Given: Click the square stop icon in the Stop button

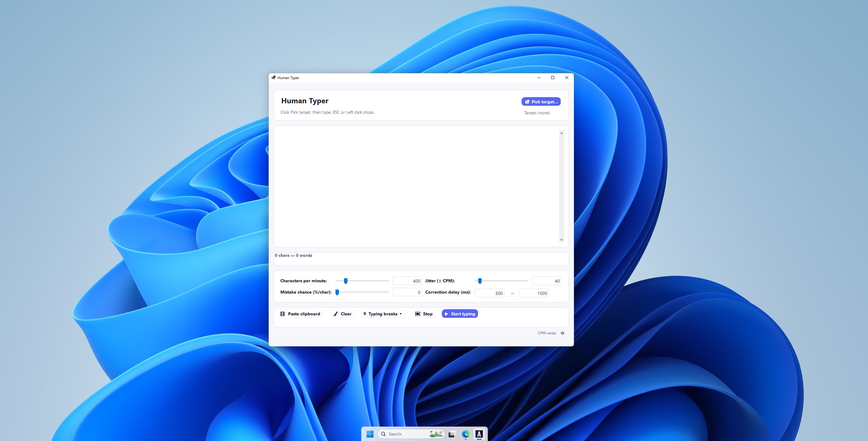Looking at the screenshot, I should tap(418, 314).
